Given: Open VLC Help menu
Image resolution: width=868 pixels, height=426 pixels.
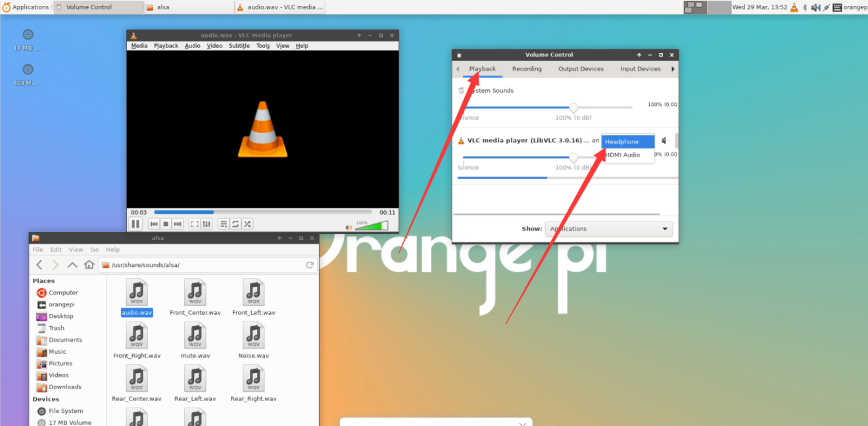Looking at the screenshot, I should coord(302,46).
